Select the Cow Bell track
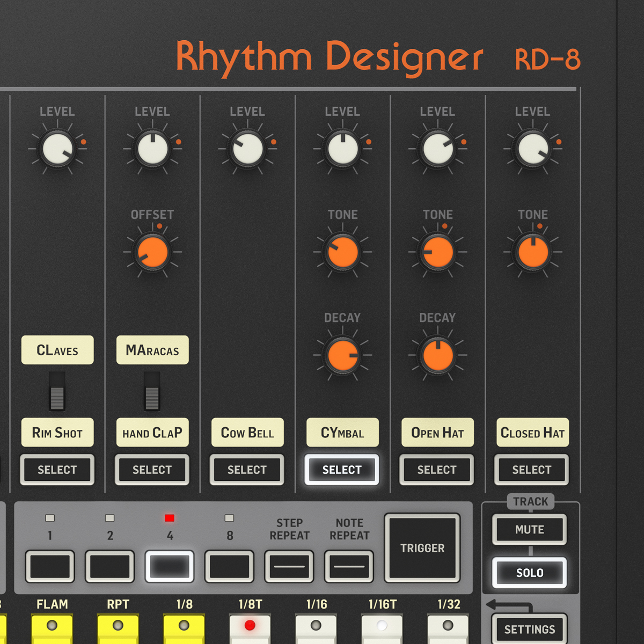This screenshot has height=644, width=644. (247, 470)
